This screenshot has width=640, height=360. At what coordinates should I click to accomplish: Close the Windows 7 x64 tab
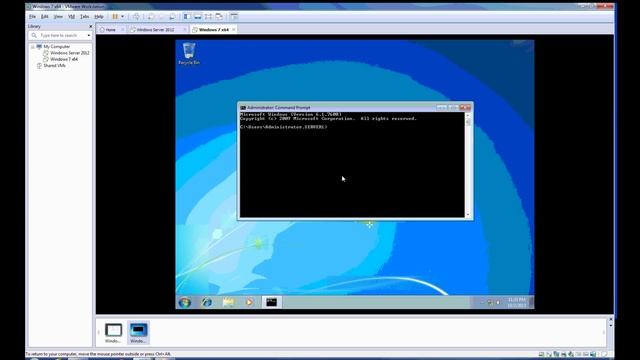coord(233,30)
